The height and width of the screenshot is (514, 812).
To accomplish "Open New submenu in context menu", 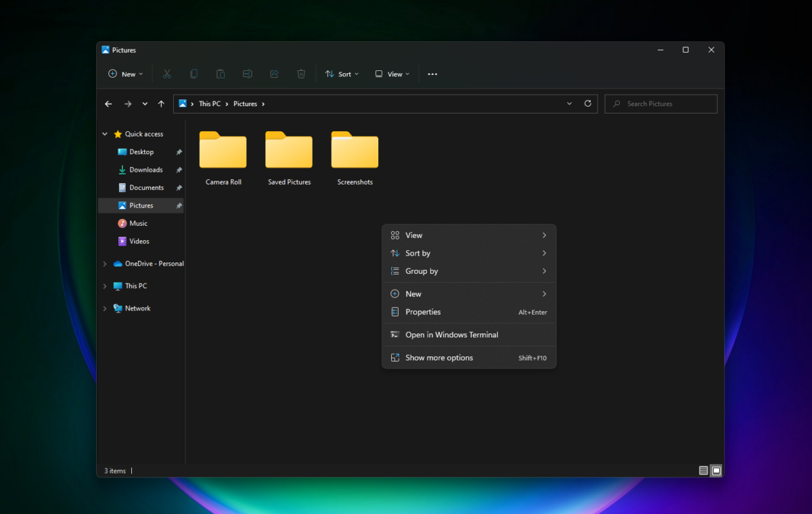I will (469, 294).
